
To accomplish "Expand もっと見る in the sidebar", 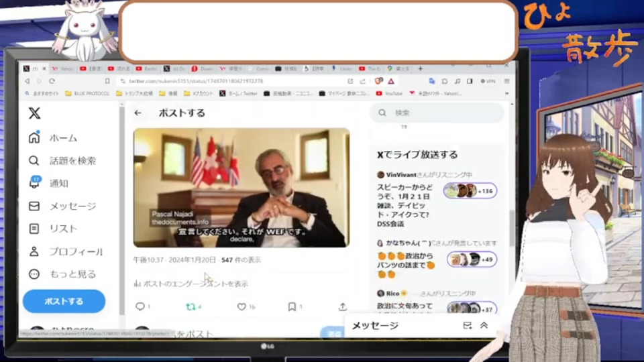I will 62,274.
